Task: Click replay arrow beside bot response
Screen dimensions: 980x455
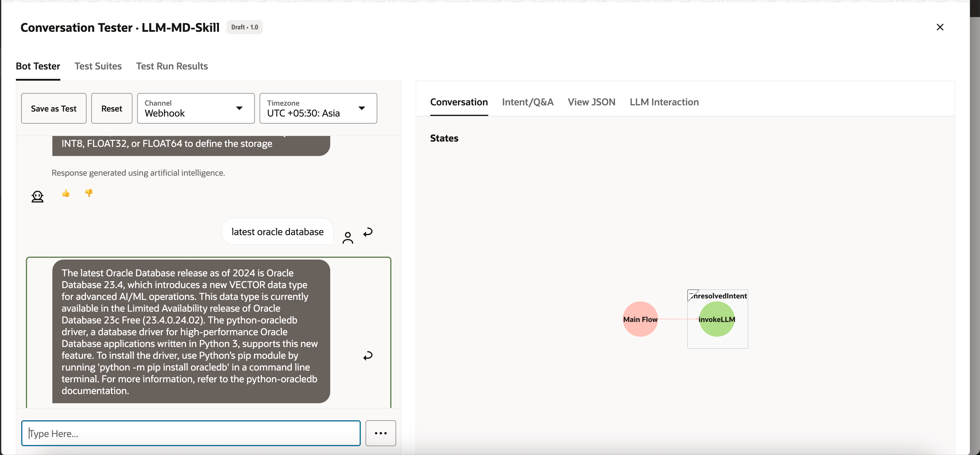Action: 368,356
